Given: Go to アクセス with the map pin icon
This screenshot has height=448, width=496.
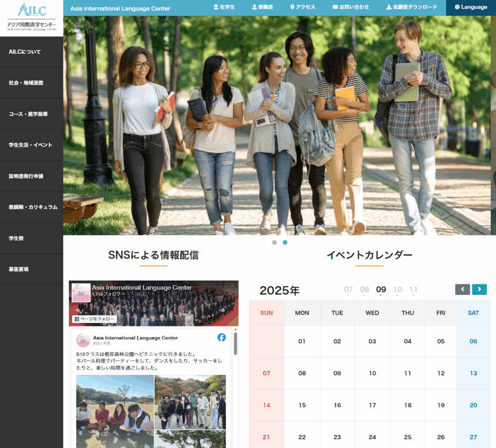Looking at the screenshot, I should [303, 7].
